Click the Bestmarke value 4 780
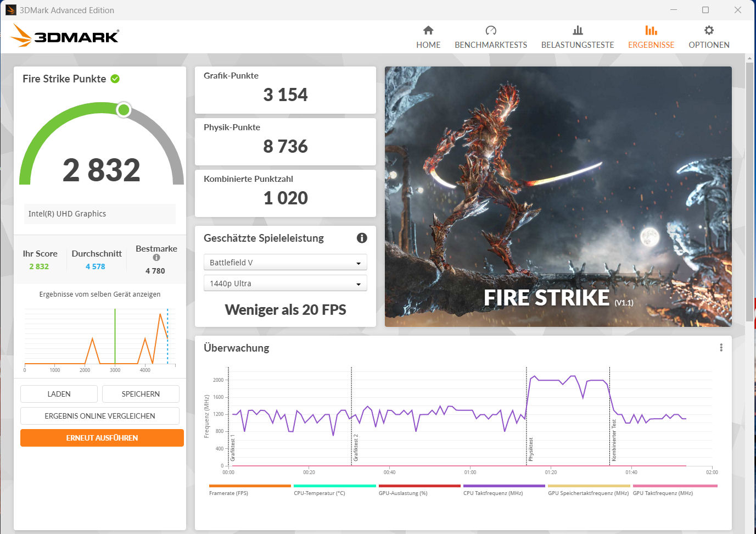756x534 pixels. (x=155, y=271)
